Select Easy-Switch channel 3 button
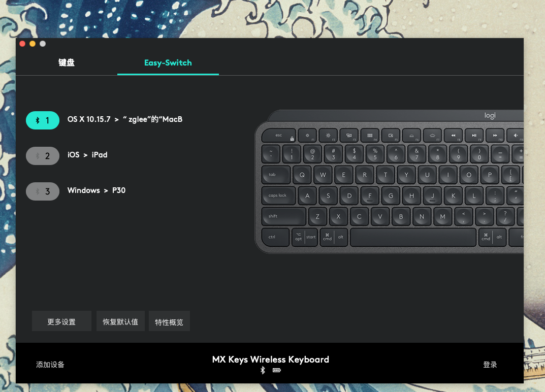Viewport: 545px width, 392px height. point(43,191)
